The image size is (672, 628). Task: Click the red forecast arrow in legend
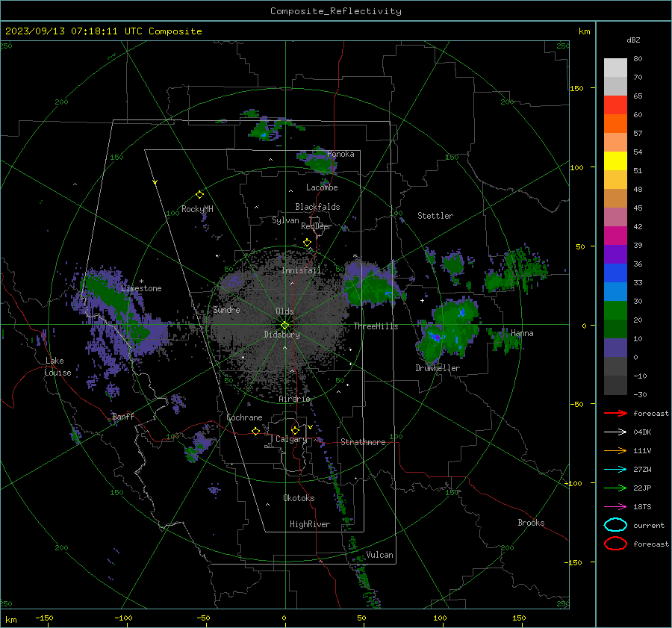tap(615, 413)
